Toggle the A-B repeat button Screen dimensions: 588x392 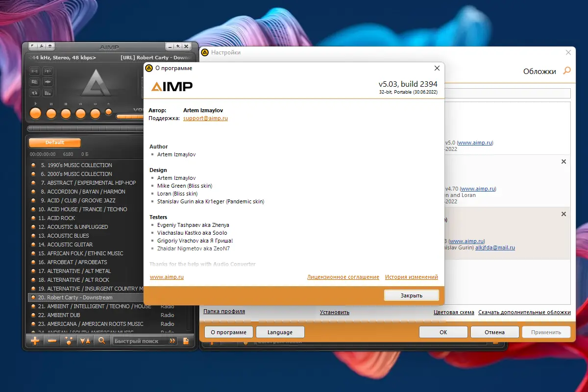(34, 71)
